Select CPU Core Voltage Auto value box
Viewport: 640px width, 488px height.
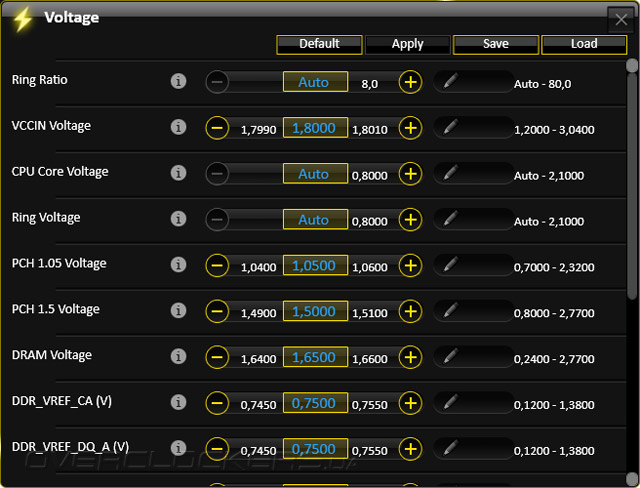(316, 173)
